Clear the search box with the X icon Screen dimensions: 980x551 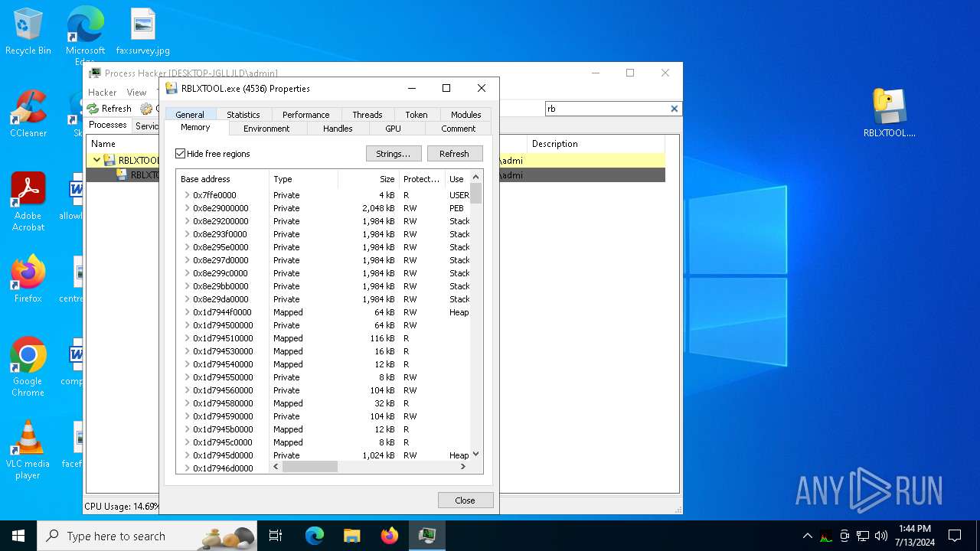pos(674,109)
